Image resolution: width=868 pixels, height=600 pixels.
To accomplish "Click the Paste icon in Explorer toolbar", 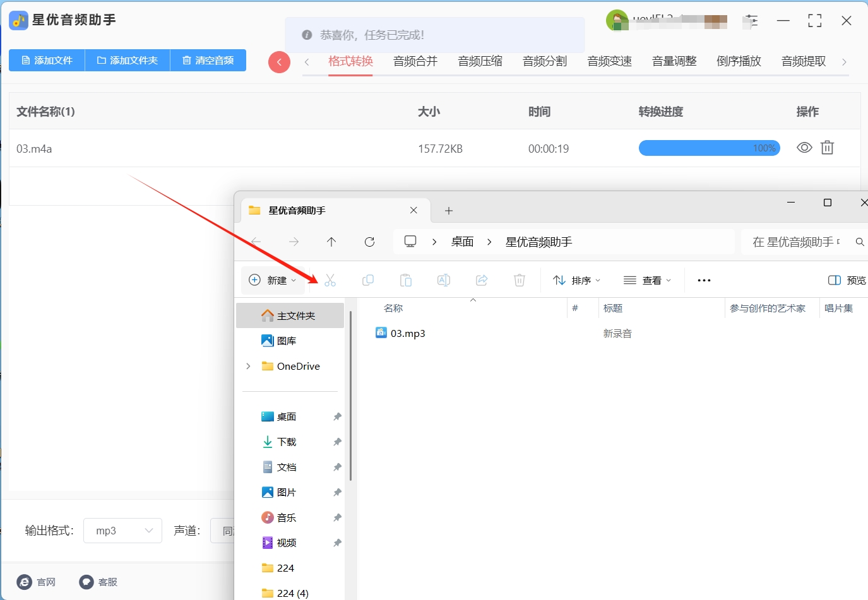I will coord(406,280).
